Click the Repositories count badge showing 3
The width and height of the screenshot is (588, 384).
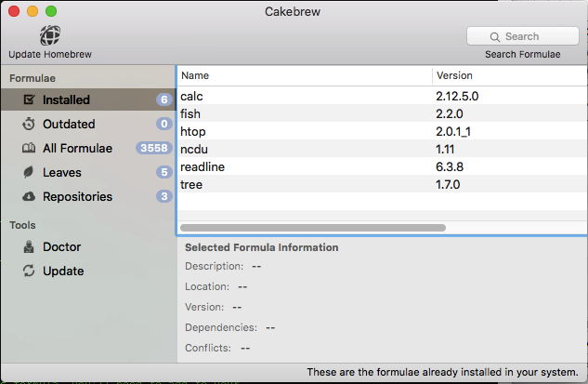163,196
